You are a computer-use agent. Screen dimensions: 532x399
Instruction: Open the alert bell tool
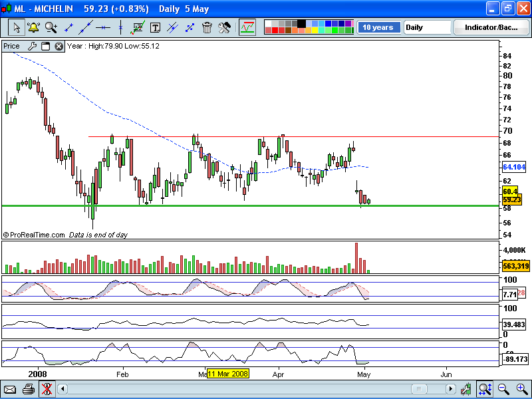34,27
